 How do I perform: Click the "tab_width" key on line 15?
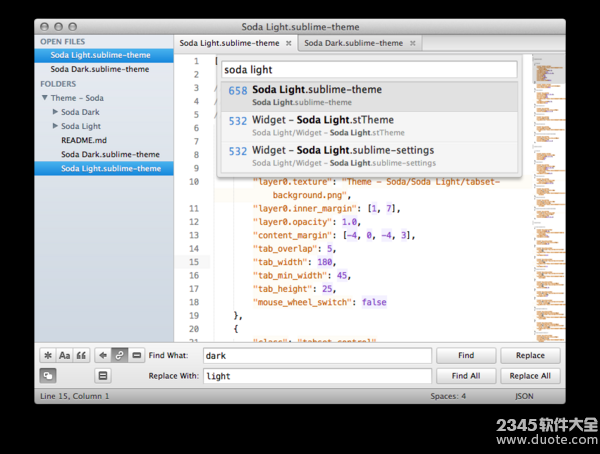pyautogui.click(x=280, y=262)
